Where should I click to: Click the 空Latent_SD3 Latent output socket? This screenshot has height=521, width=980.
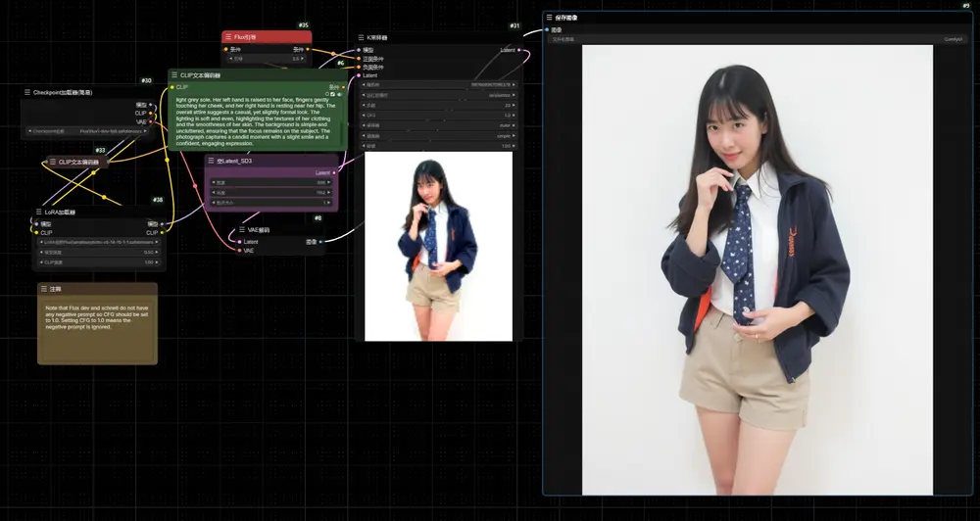334,173
